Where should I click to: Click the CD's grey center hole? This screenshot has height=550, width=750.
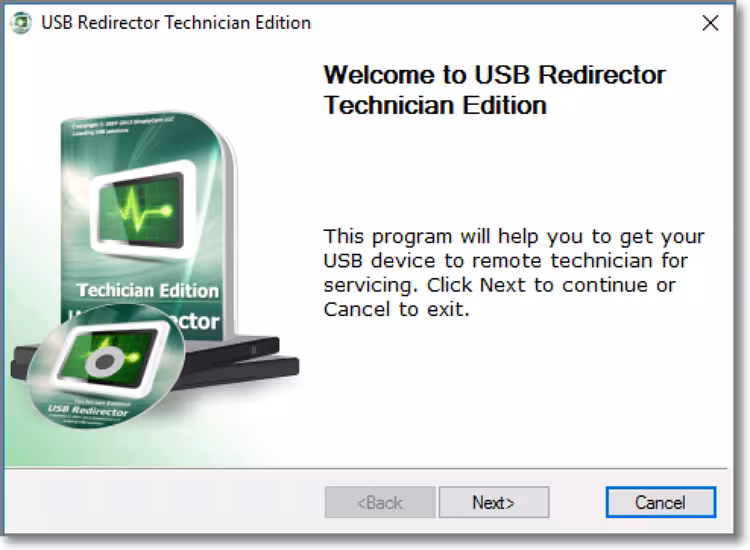[105, 362]
